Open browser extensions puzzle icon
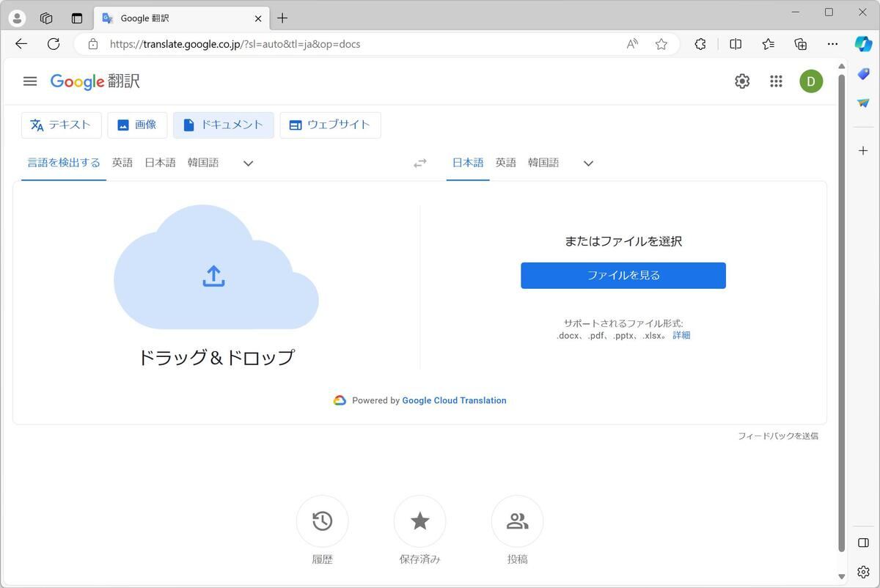The height and width of the screenshot is (588, 880). (700, 44)
